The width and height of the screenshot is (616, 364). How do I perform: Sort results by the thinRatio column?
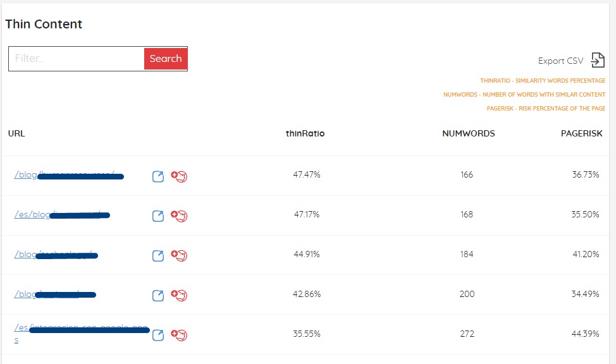305,133
